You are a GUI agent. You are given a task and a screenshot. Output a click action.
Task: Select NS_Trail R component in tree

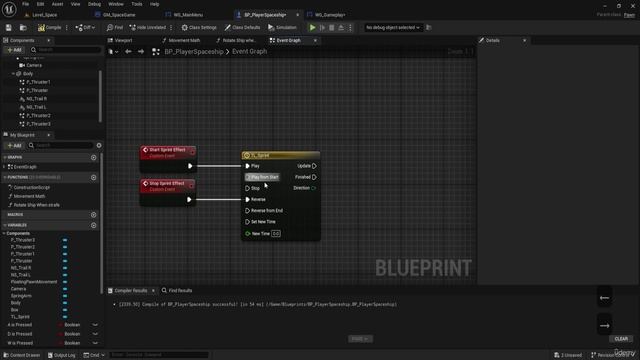click(x=36, y=99)
